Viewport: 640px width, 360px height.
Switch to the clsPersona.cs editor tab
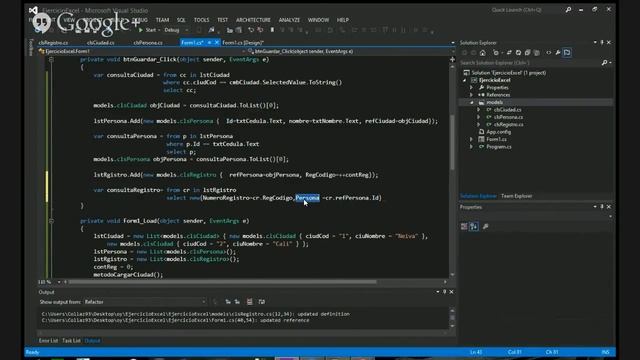pyautogui.click(x=148, y=42)
